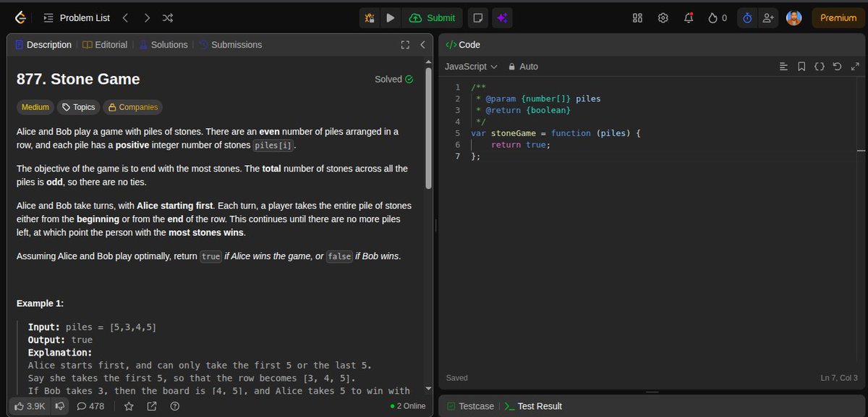Open notifications bell
This screenshot has height=417, width=868.
[x=689, y=17]
